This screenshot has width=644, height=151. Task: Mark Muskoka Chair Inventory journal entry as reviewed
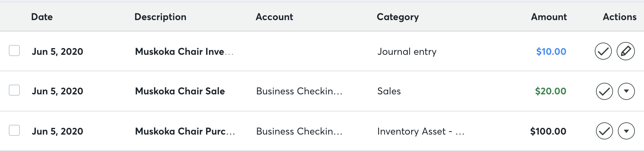(x=603, y=51)
